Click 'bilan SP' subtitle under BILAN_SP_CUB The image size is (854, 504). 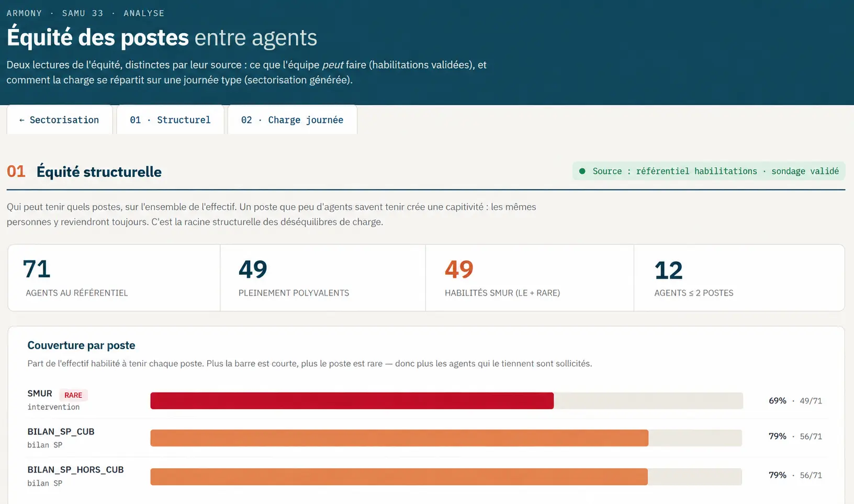(44, 445)
